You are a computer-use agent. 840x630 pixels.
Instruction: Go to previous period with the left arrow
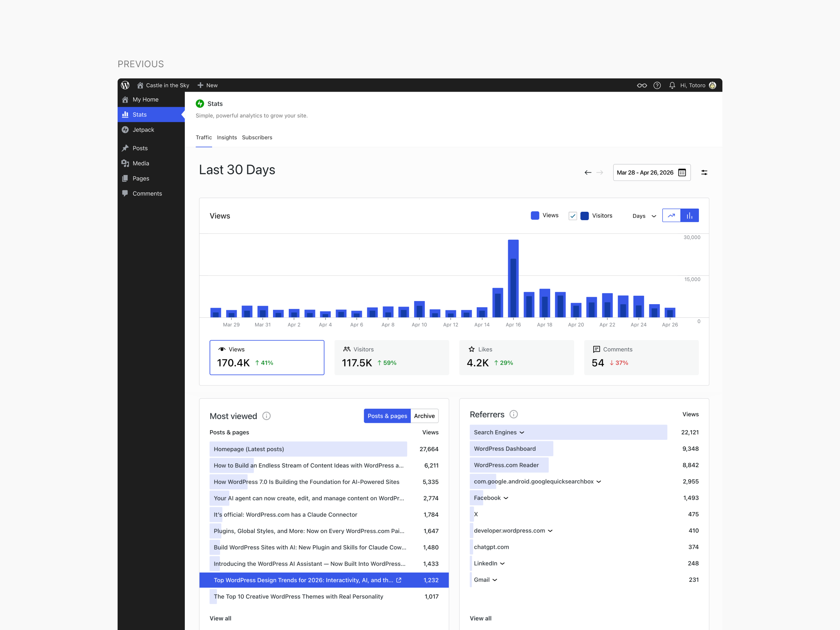pos(587,173)
